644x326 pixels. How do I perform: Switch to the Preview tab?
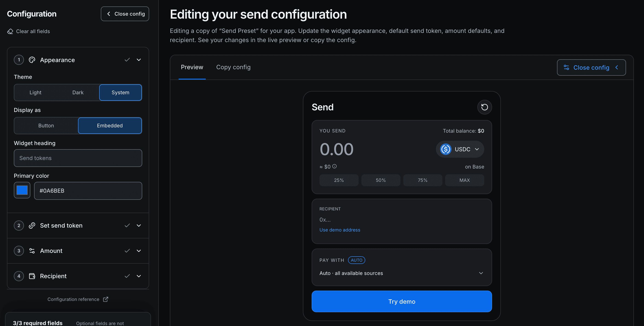tap(192, 67)
